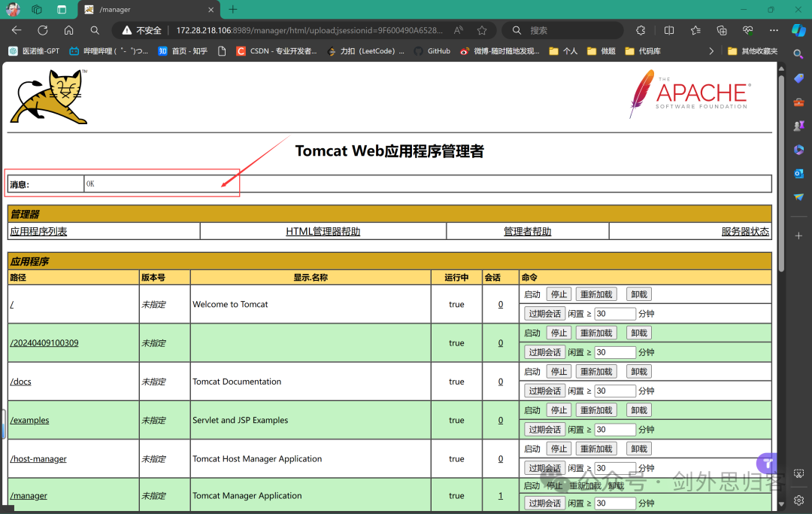812x514 pixels.
Task: Add a sidebar app with plus icon
Action: click(x=798, y=236)
